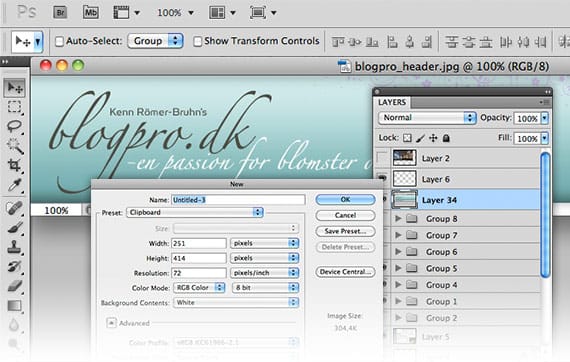
Task: Select the Brush tool
Action: (x=15, y=228)
